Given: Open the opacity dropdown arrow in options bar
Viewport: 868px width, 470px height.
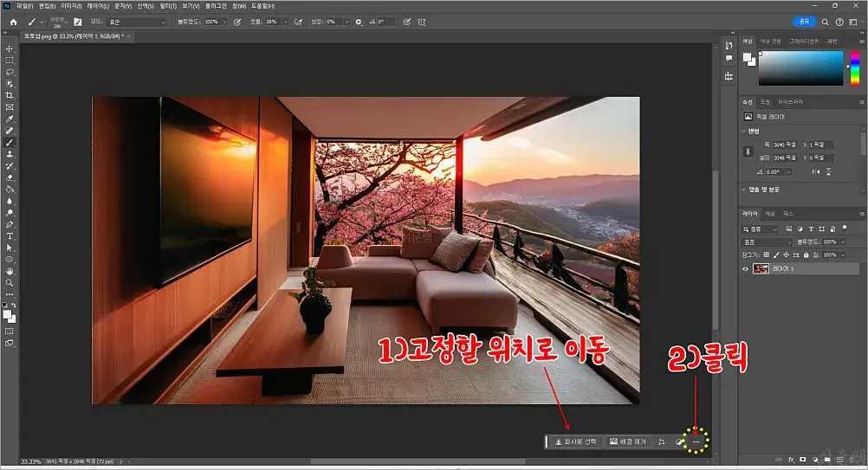Looking at the screenshot, I should pyautogui.click(x=224, y=23).
